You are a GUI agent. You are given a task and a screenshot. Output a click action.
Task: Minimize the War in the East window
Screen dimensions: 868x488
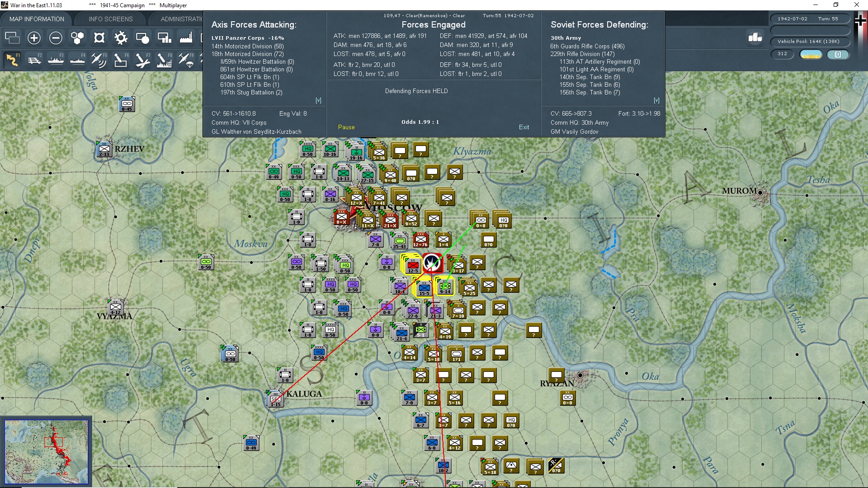(x=816, y=5)
